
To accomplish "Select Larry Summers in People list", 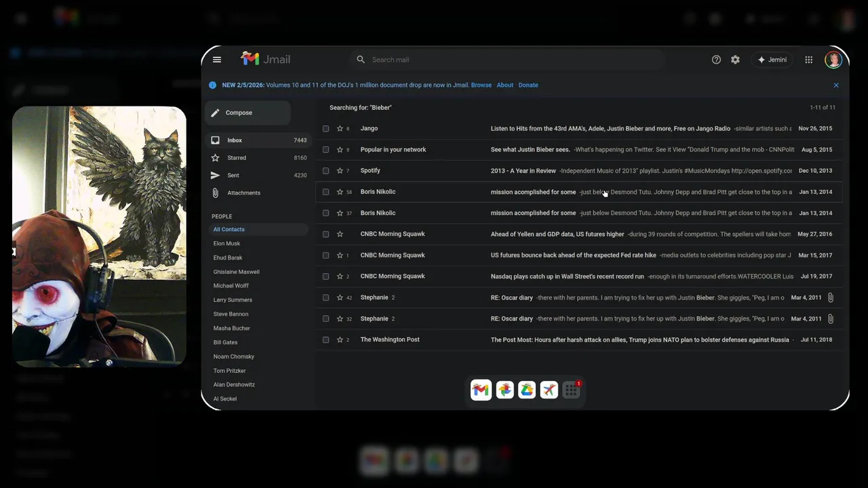I will [233, 300].
